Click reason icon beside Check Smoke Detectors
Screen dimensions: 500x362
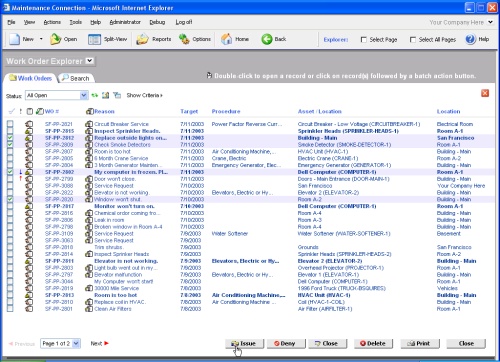89,145
